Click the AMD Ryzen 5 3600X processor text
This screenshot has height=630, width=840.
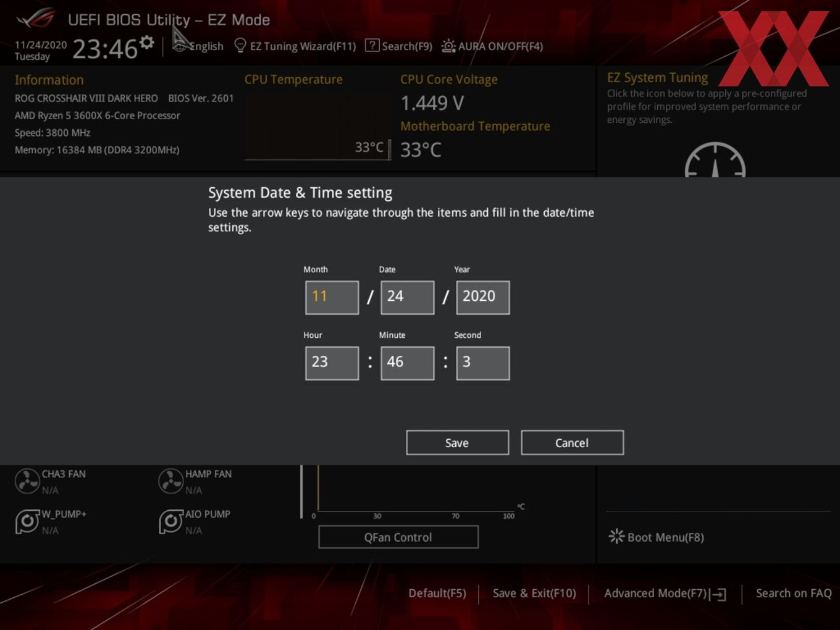tap(98, 115)
